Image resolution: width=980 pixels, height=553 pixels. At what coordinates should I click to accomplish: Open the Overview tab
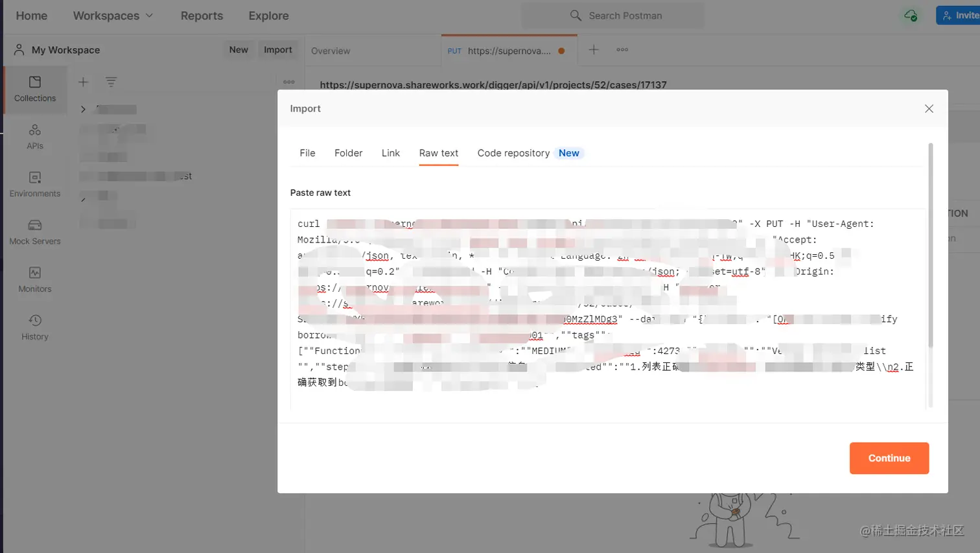coord(331,51)
